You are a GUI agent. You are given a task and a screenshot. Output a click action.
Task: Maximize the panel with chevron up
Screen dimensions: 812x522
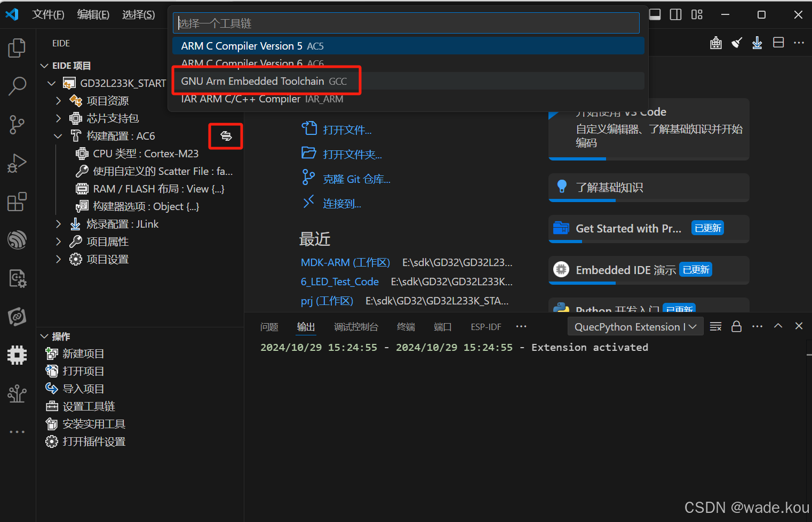click(x=778, y=326)
